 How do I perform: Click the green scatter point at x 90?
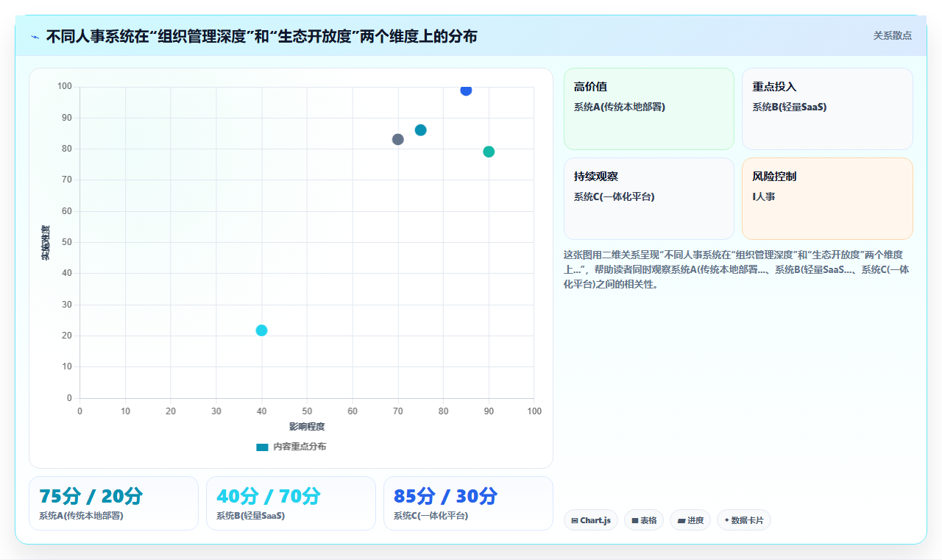point(489,152)
